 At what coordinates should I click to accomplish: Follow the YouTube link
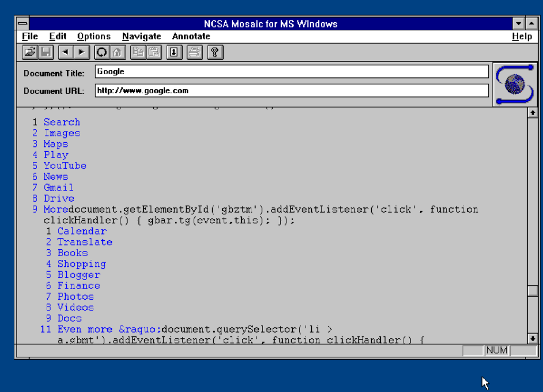pos(65,166)
